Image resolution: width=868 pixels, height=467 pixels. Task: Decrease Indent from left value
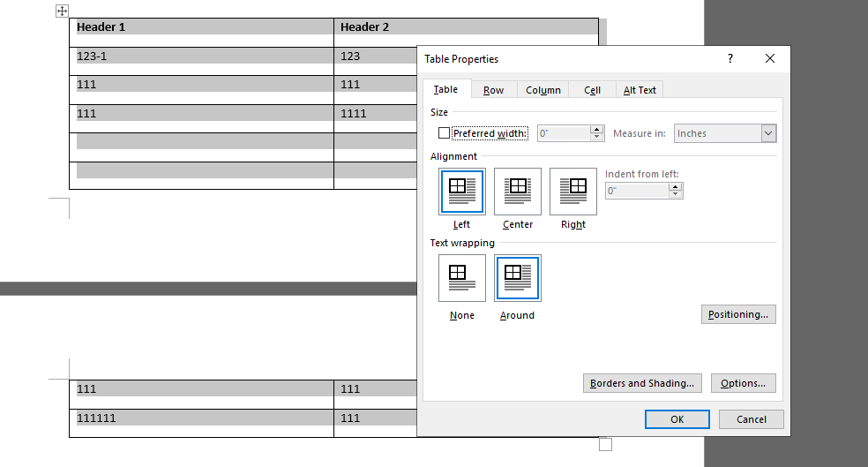675,194
